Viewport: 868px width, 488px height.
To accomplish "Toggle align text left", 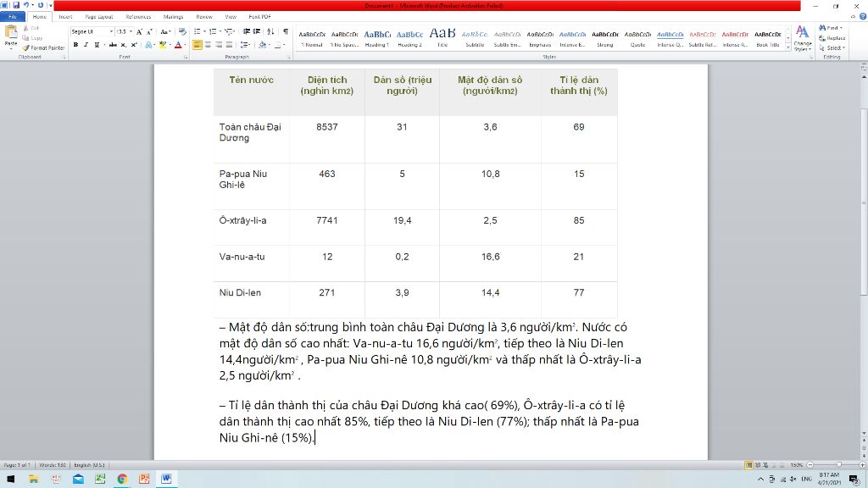I will click(x=197, y=45).
